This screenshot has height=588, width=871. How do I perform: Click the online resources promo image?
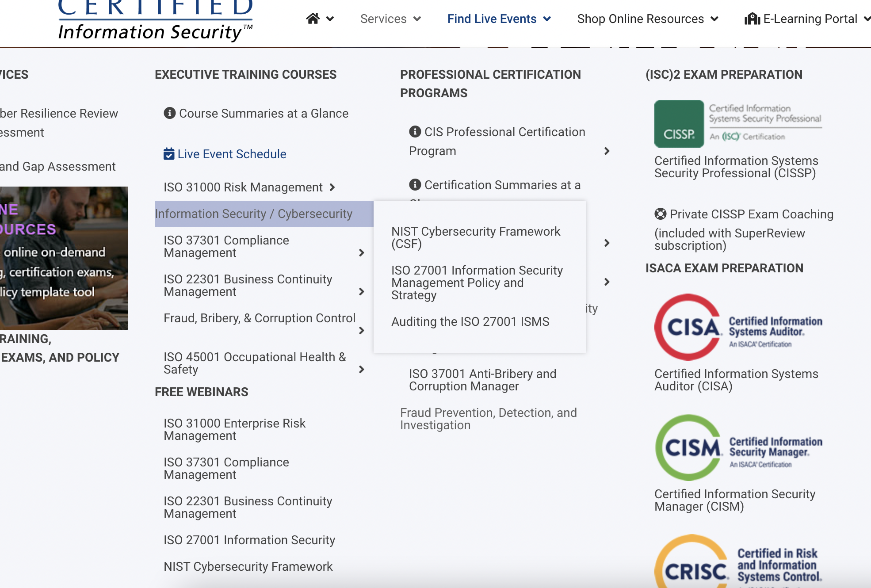pyautogui.click(x=64, y=258)
